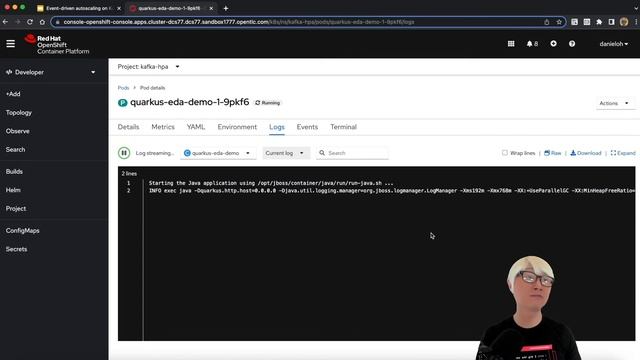Image resolution: width=640 pixels, height=360 pixels.
Task: Click inside the log Search field
Action: pos(352,153)
